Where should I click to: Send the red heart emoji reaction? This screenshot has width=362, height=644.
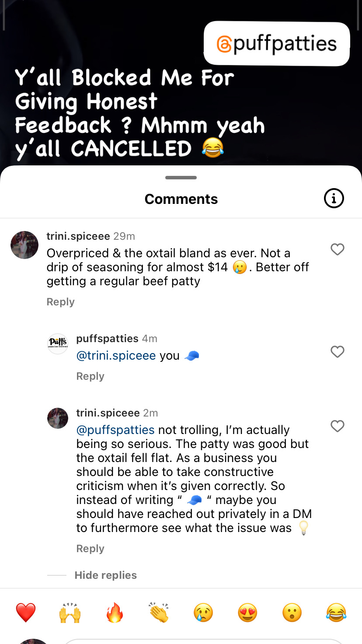26,612
